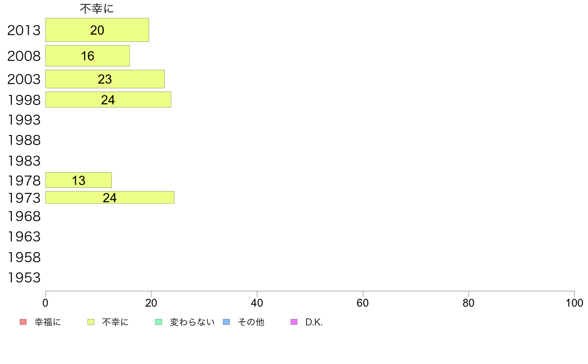This screenshot has height=364, width=588.
Task: Click the その他 legend label text
Action: point(251,322)
